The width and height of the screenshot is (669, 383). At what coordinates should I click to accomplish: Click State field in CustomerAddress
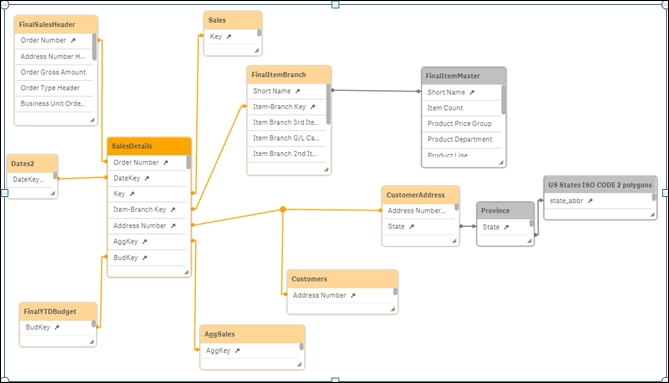[x=419, y=226]
